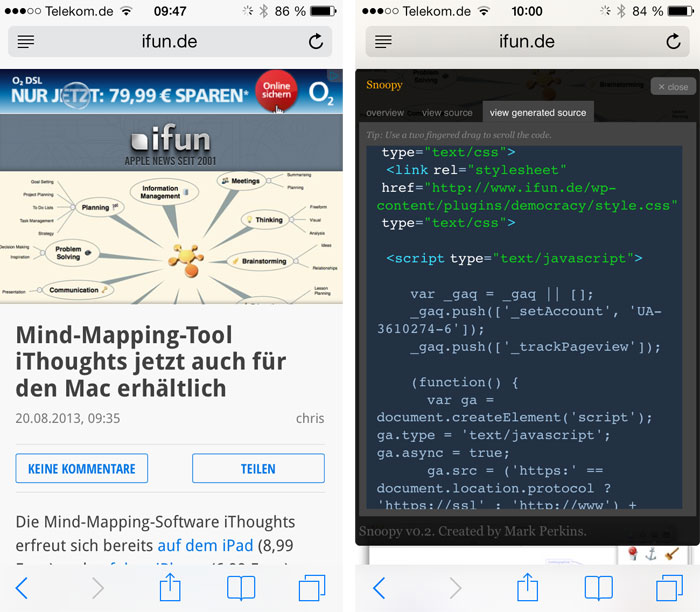Image resolution: width=700 pixels, height=612 pixels.
Task: Close the Snoopy overlay
Action: click(673, 87)
